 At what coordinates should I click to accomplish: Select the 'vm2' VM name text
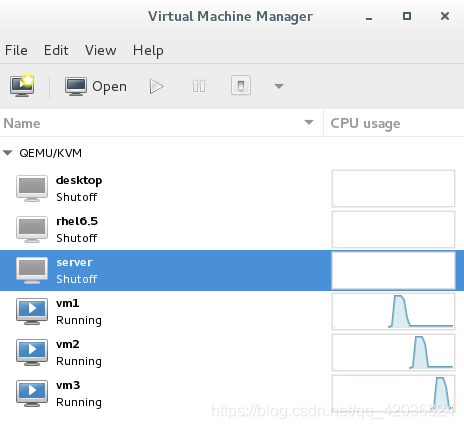(68, 344)
